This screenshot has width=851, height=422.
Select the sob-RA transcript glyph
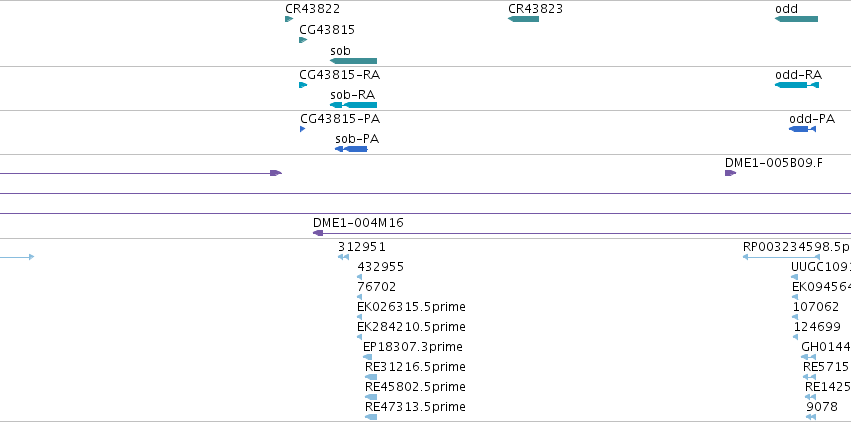(353, 105)
